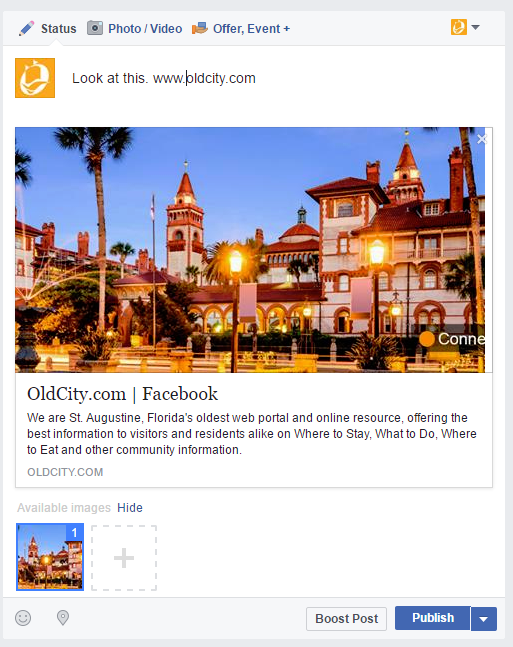The height and width of the screenshot is (647, 513).
Task: Click the pencil Status icon
Action: 26,29
